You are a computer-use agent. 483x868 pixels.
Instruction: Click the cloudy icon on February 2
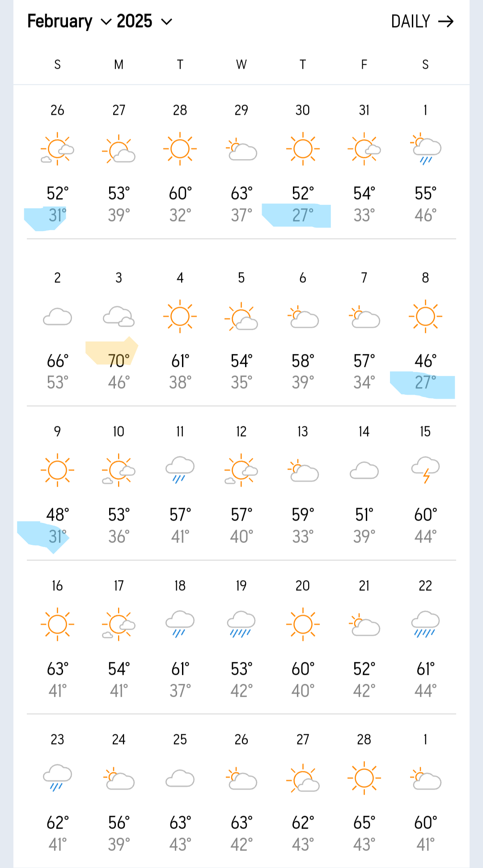pyautogui.click(x=57, y=317)
